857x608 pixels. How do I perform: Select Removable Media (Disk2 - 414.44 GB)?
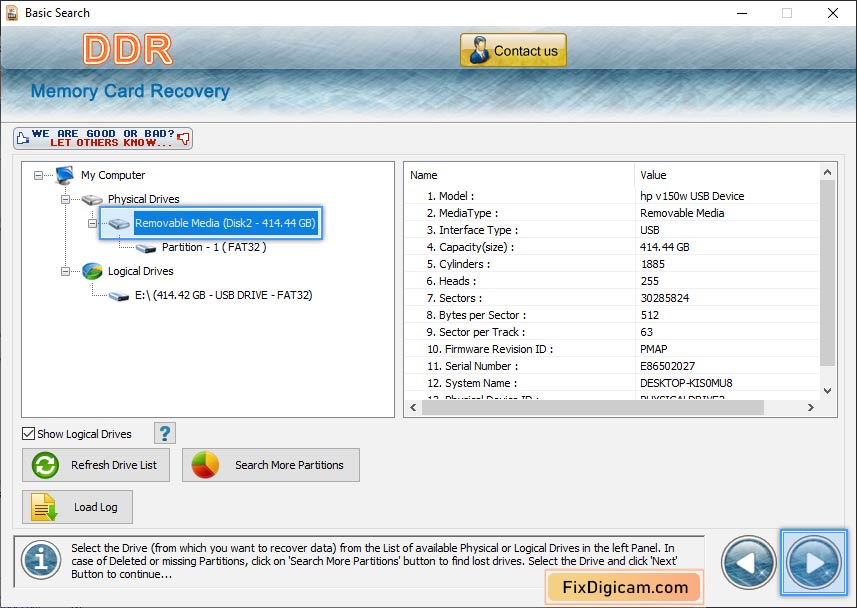pyautogui.click(x=225, y=223)
